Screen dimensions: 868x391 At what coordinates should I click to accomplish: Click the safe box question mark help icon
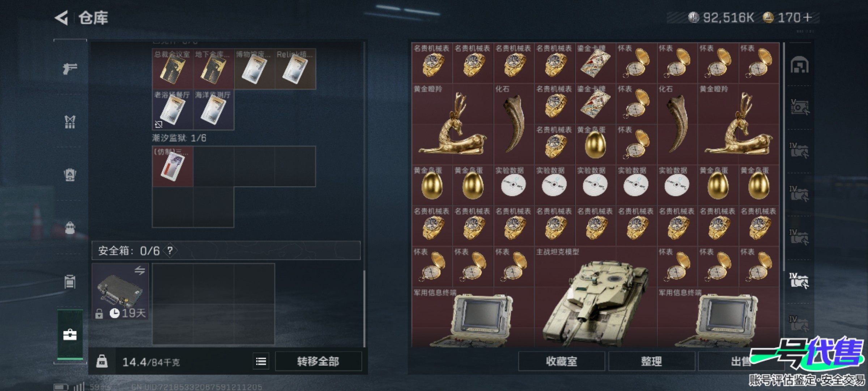tap(170, 251)
